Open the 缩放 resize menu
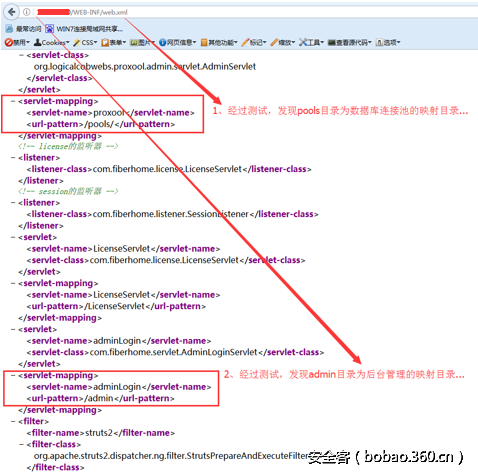478x475 pixels. pyautogui.click(x=283, y=42)
